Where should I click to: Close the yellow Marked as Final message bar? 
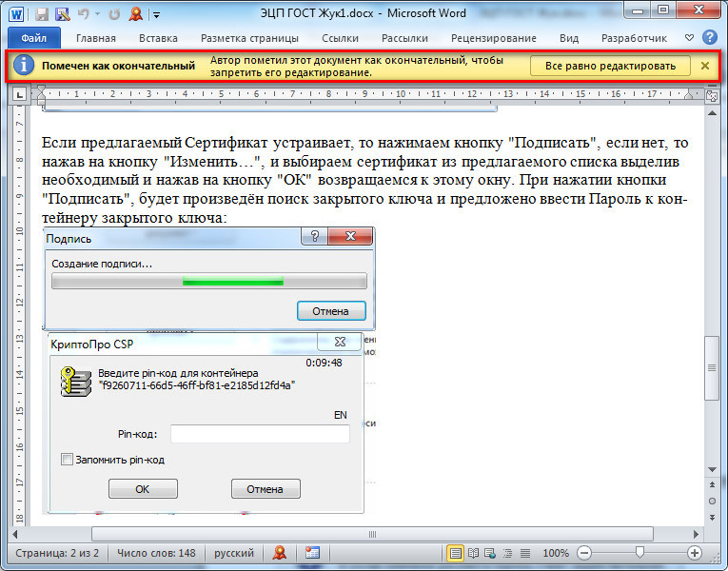tap(705, 66)
